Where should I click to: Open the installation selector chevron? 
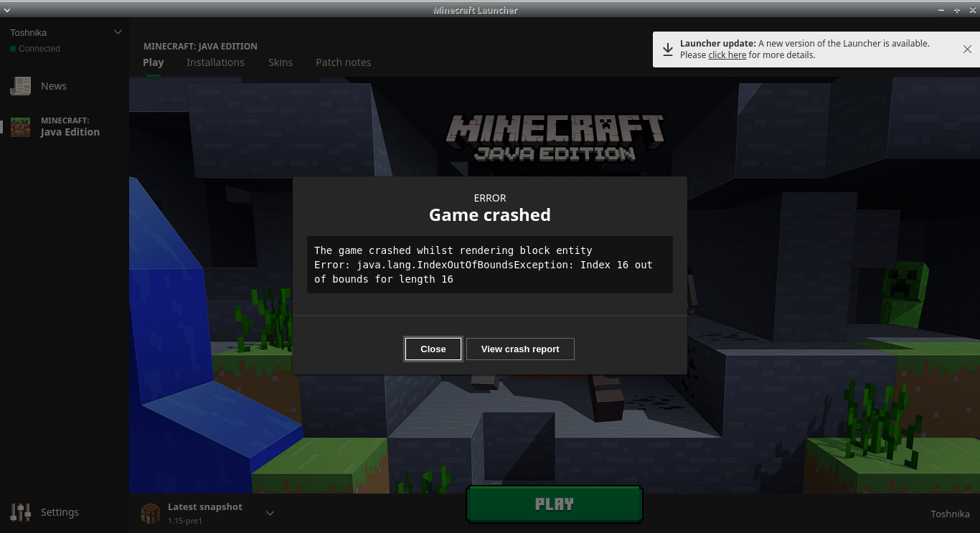click(270, 513)
